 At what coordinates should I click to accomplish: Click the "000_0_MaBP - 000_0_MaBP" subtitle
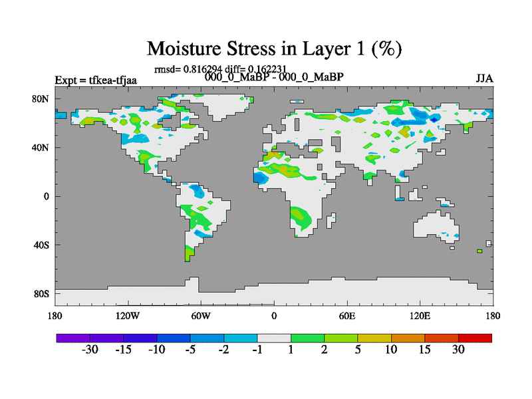click(x=274, y=77)
